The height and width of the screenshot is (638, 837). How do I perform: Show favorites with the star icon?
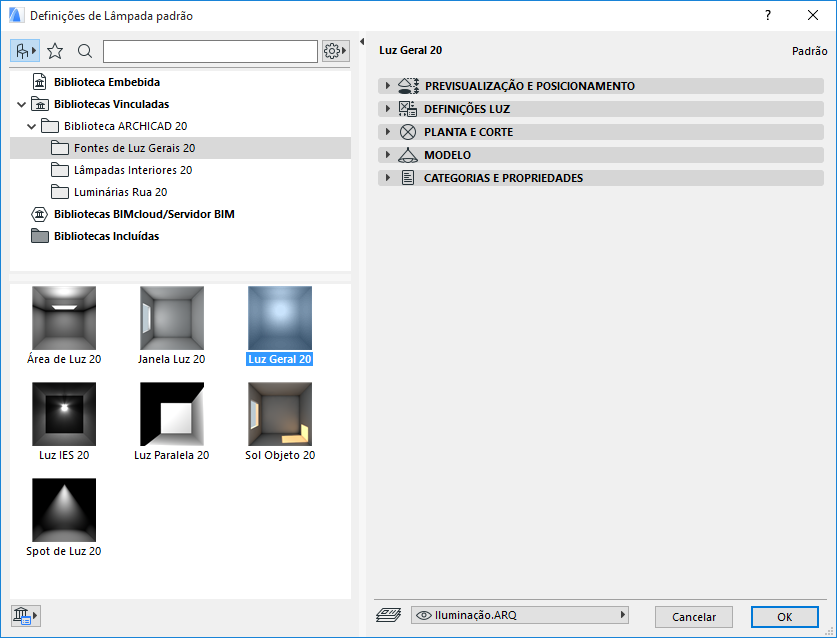(55, 51)
